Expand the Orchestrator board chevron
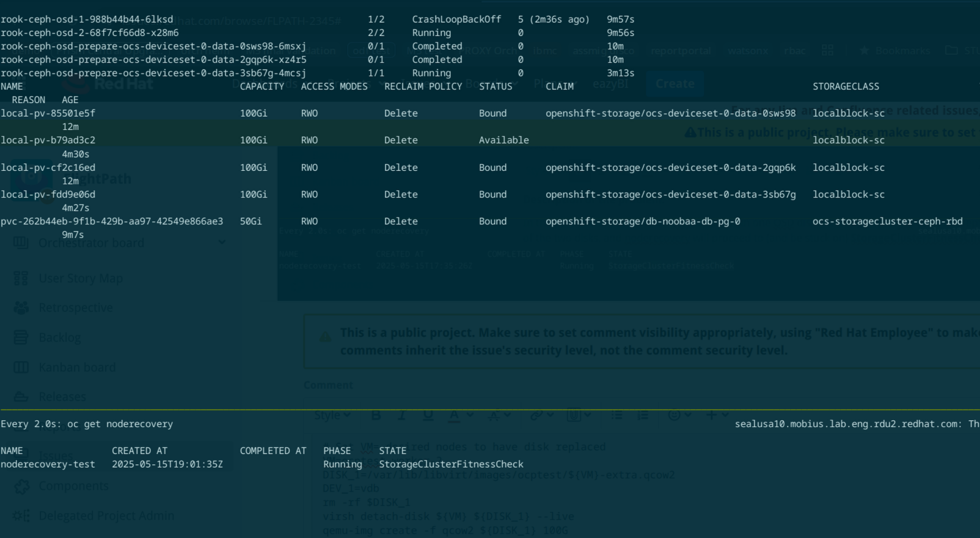980x538 pixels. tap(222, 243)
